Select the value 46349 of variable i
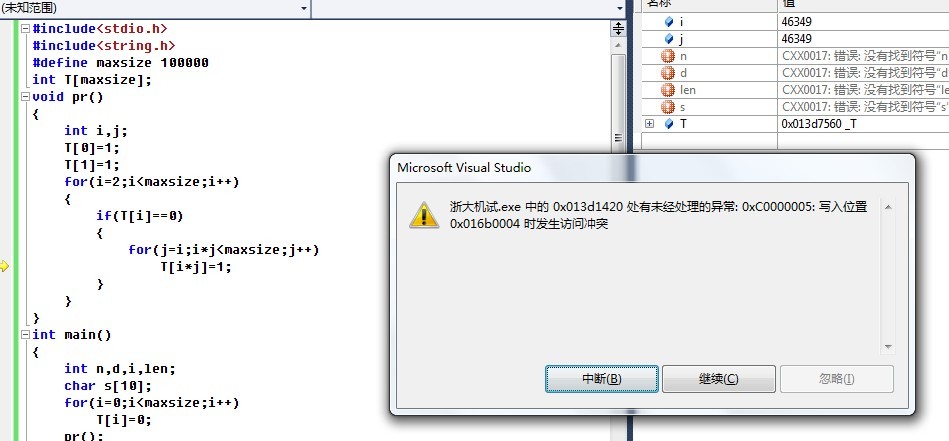The image size is (949, 441). 796,22
